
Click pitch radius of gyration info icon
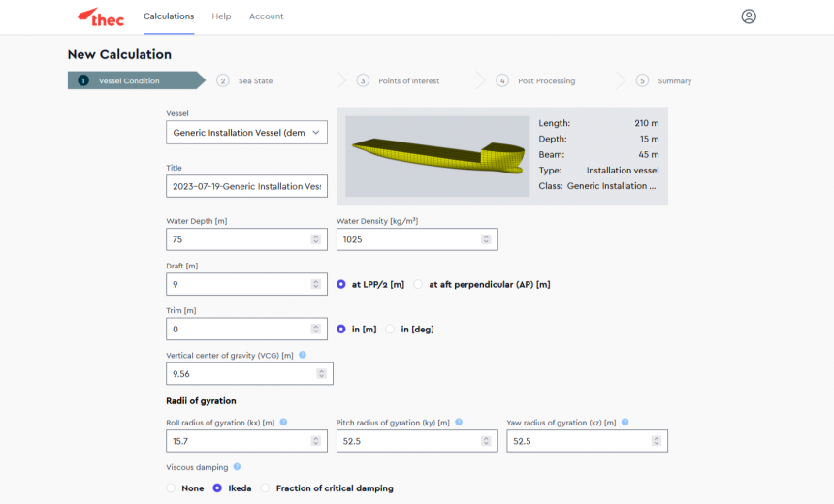pyautogui.click(x=458, y=422)
